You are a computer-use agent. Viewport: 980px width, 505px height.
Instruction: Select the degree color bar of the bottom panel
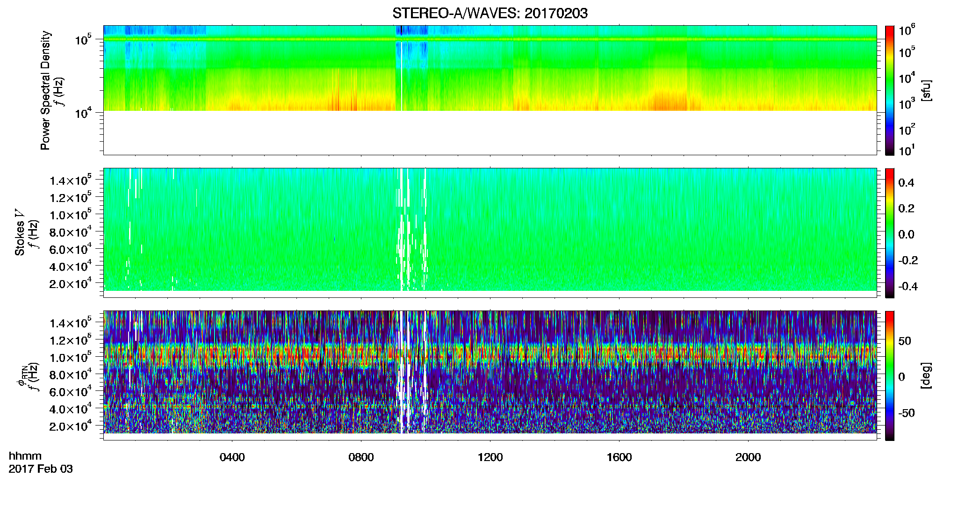889,375
